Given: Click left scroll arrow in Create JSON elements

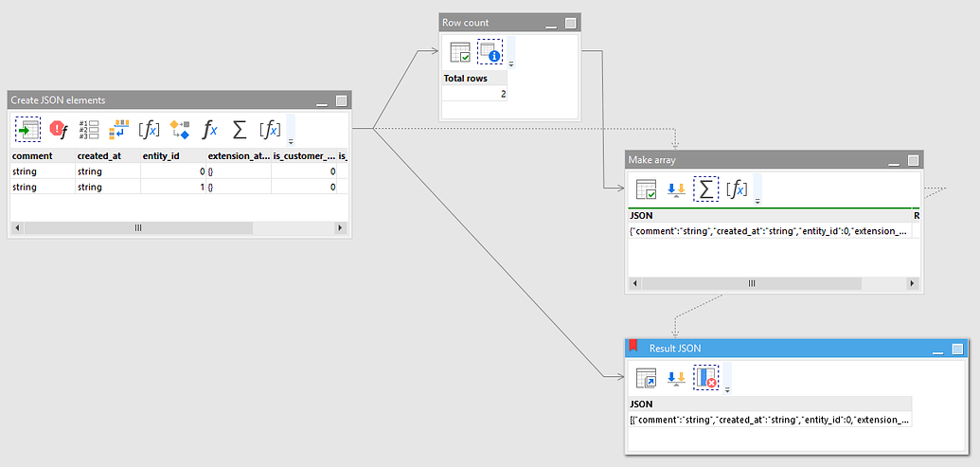Looking at the screenshot, I should point(17,228).
